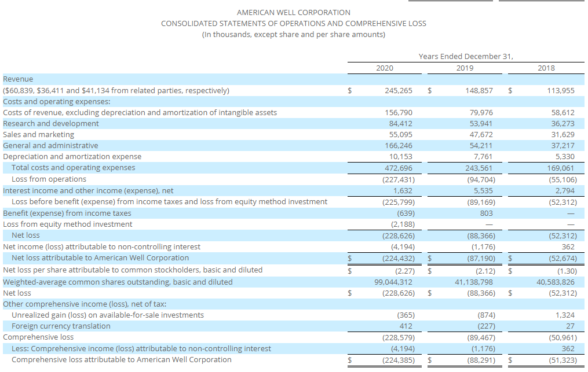Viewport: 588px width, 372px height.
Task: Select foreign currency translation value 412
Action: click(406, 326)
